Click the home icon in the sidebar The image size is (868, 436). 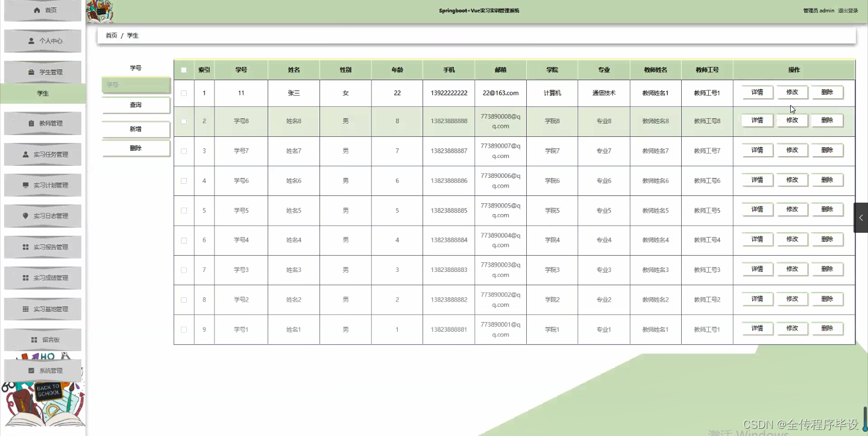click(37, 10)
